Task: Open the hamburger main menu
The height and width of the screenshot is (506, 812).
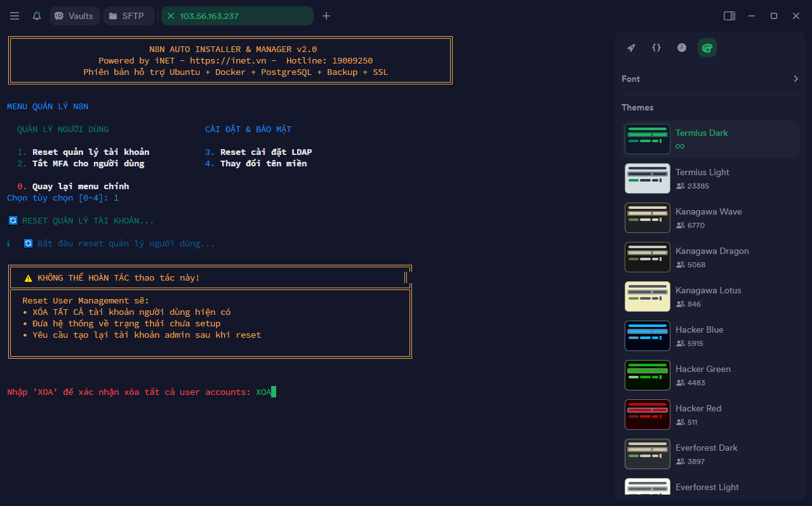Action: (15, 16)
